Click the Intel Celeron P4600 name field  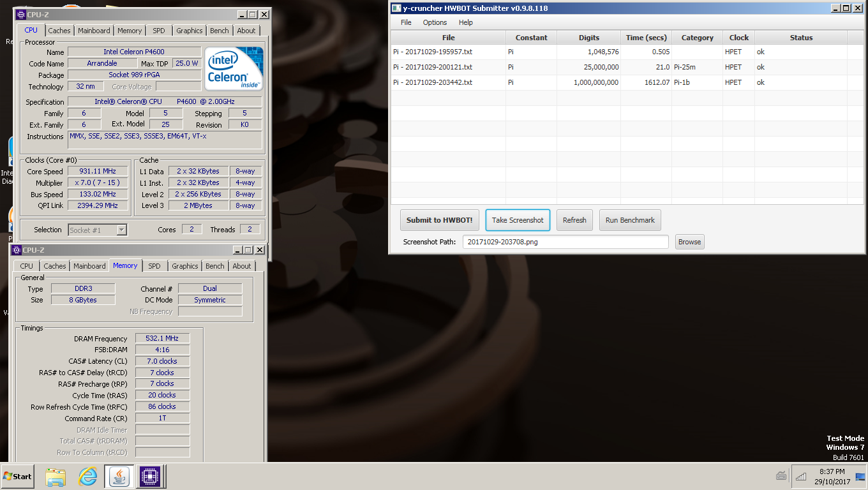point(134,52)
